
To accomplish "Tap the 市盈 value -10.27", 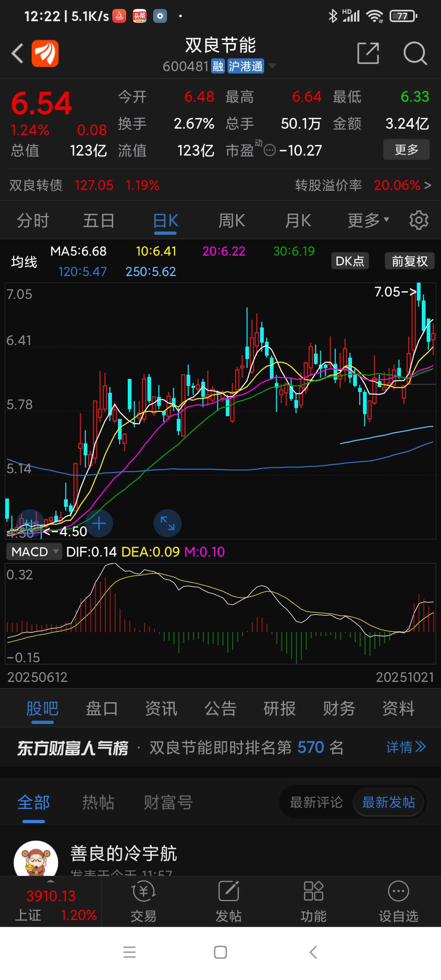I will pyautogui.click(x=301, y=151).
